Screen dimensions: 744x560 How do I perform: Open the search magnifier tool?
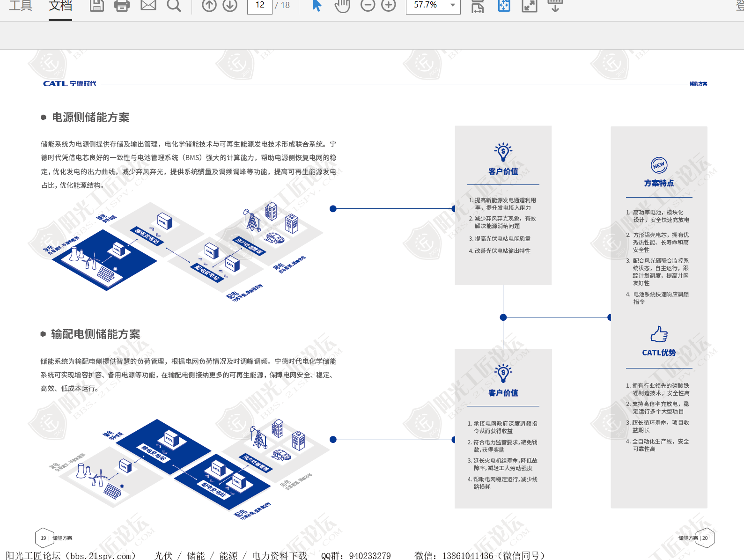click(x=174, y=6)
